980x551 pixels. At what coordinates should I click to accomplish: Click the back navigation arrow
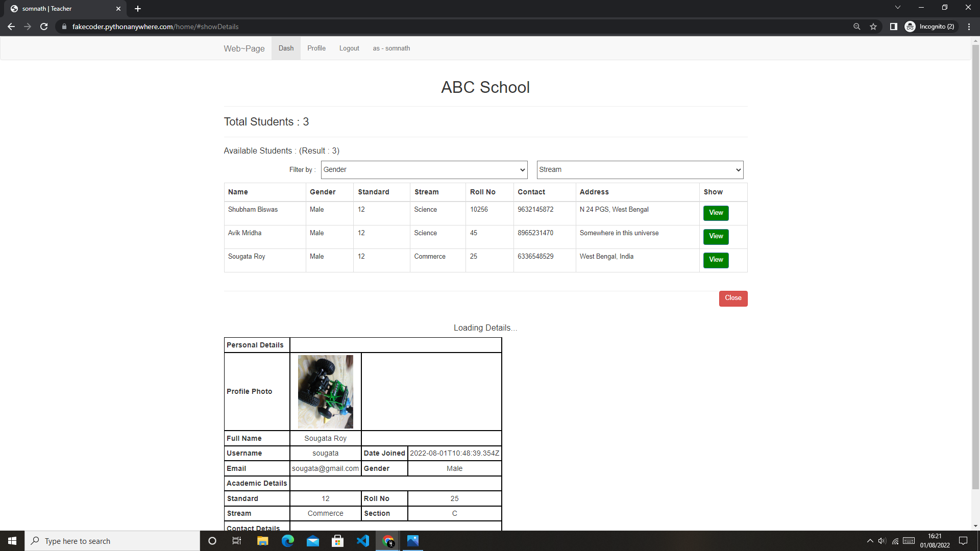click(x=11, y=27)
